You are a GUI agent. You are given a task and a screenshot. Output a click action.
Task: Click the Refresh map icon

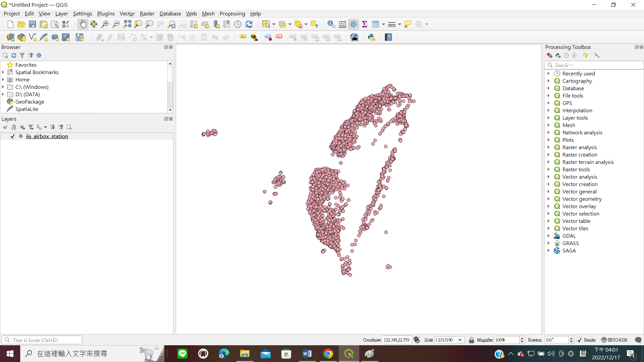[249, 24]
